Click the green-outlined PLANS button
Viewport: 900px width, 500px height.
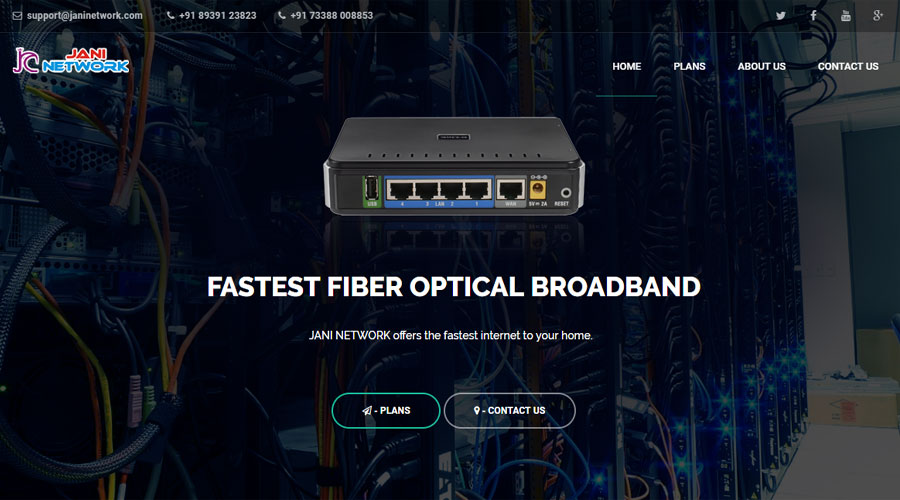click(386, 410)
